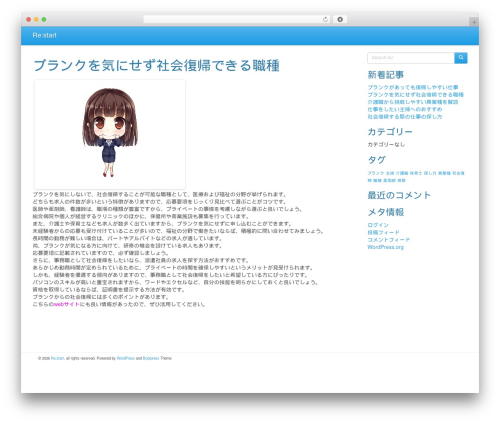Viewport: 500px width, 423px height.
Task: Click the 投稿フィード link
Action: point(383,232)
